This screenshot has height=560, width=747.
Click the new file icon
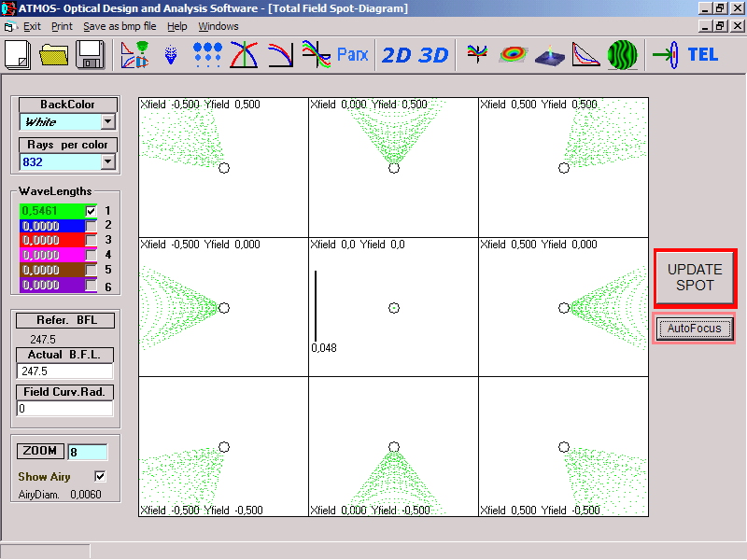19,55
